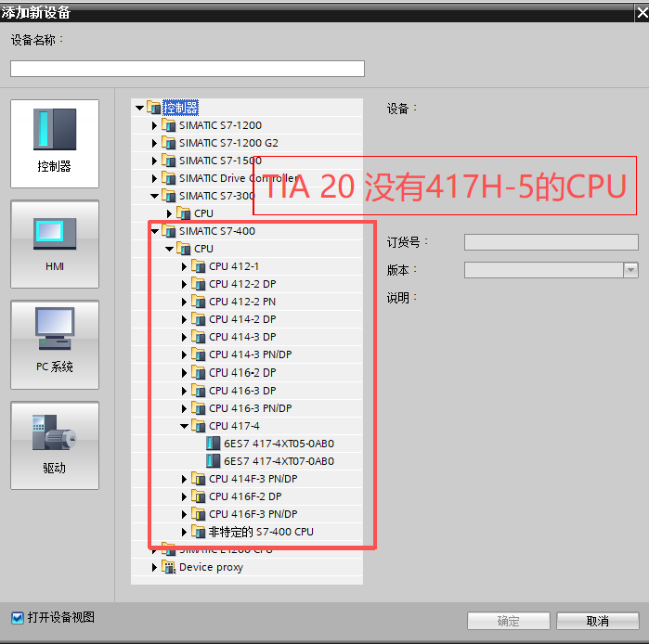Expand the SIMATIC S7-1500 node
The image size is (649, 644).
(154, 161)
